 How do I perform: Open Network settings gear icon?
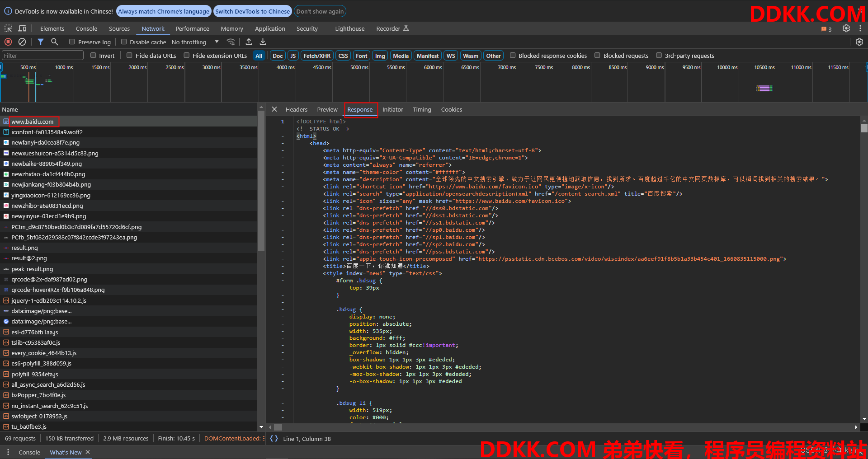click(859, 42)
